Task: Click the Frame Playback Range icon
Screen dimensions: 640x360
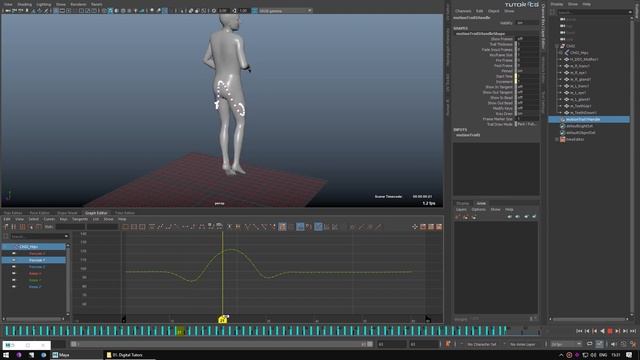Action: click(x=134, y=227)
